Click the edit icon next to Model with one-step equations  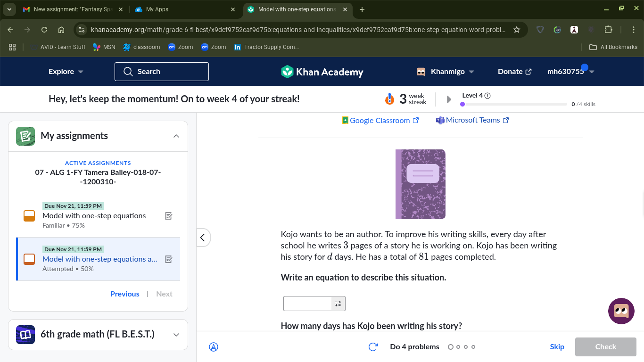(x=169, y=215)
